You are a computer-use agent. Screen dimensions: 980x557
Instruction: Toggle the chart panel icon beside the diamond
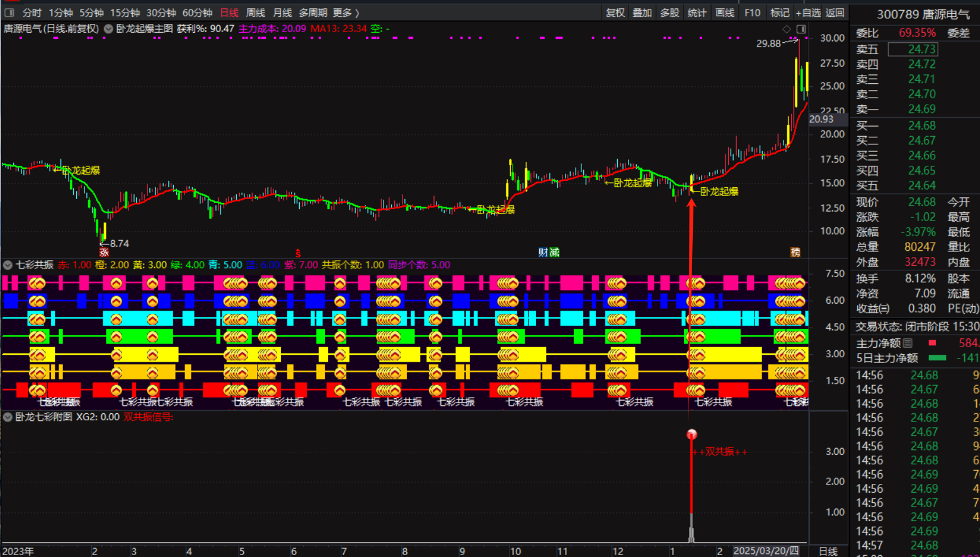click(801, 29)
